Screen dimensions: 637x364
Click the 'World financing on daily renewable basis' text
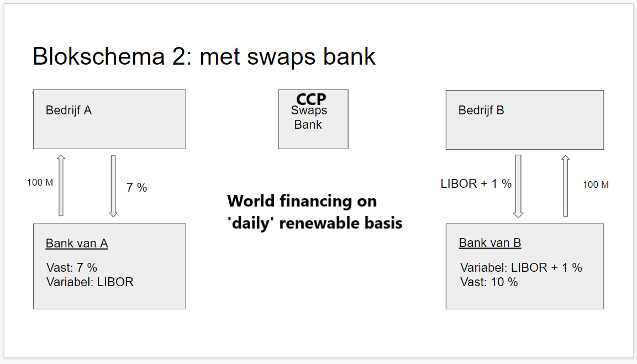click(x=314, y=212)
